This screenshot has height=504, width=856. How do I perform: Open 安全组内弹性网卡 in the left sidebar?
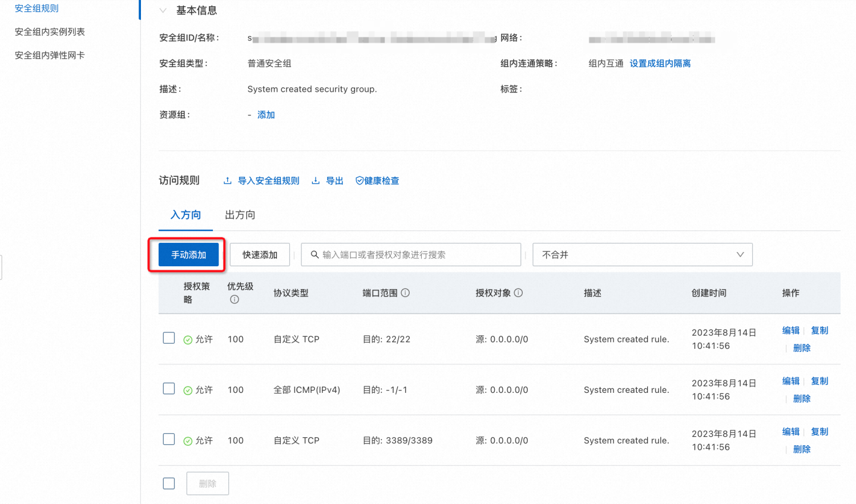pos(50,55)
